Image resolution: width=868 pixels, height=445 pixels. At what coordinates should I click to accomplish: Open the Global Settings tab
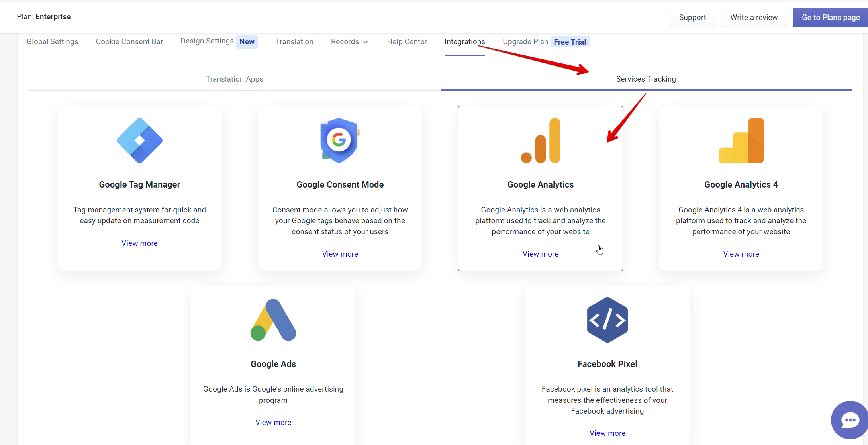coord(53,42)
